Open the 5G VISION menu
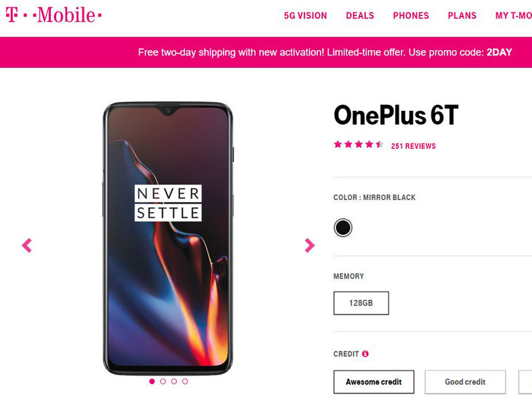Viewport: 532px width, 399px height. click(x=305, y=15)
